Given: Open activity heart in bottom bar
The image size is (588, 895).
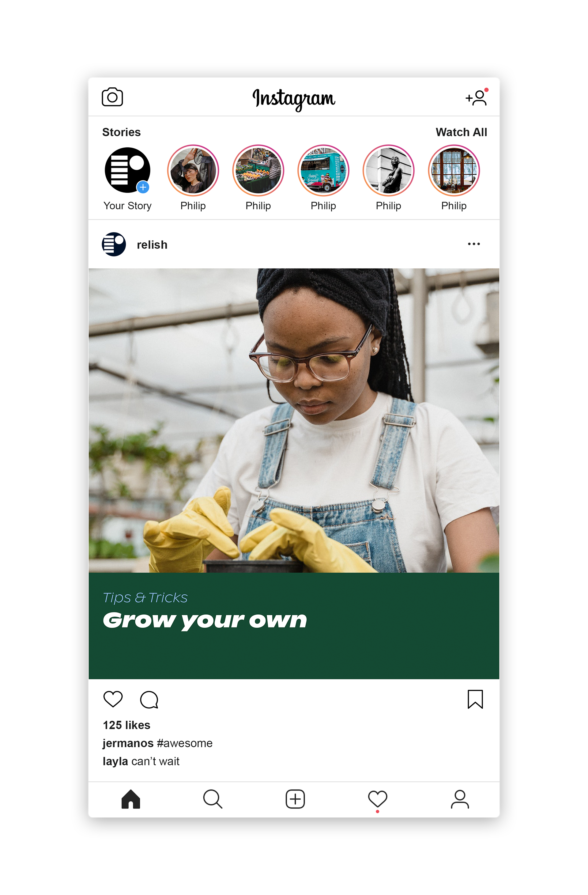Looking at the screenshot, I should 378,799.
